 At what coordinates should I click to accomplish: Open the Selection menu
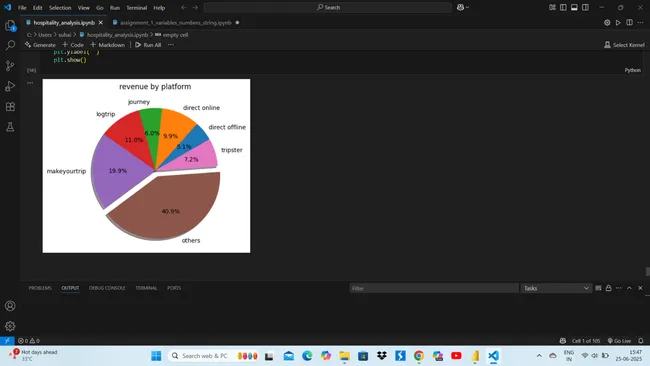(x=60, y=7)
